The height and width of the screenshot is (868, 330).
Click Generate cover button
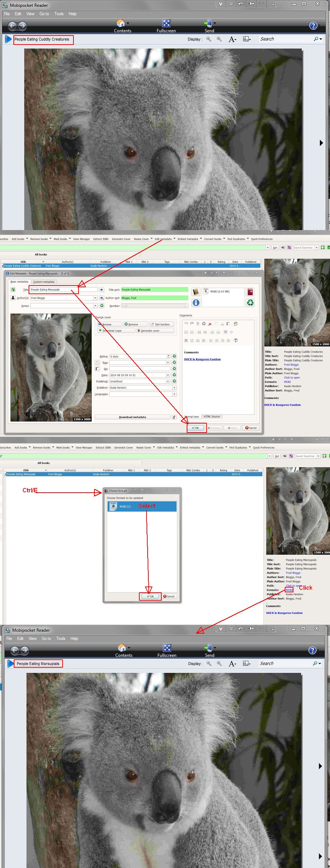(155, 331)
